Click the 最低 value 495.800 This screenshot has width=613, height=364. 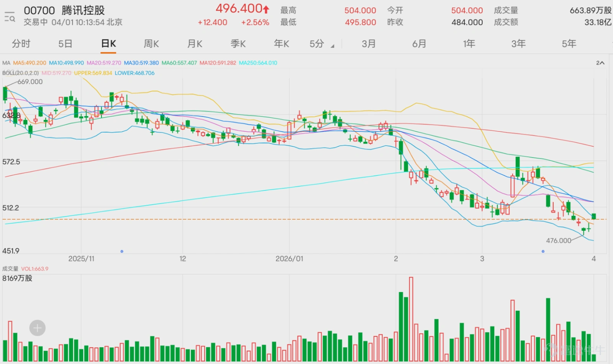(361, 22)
